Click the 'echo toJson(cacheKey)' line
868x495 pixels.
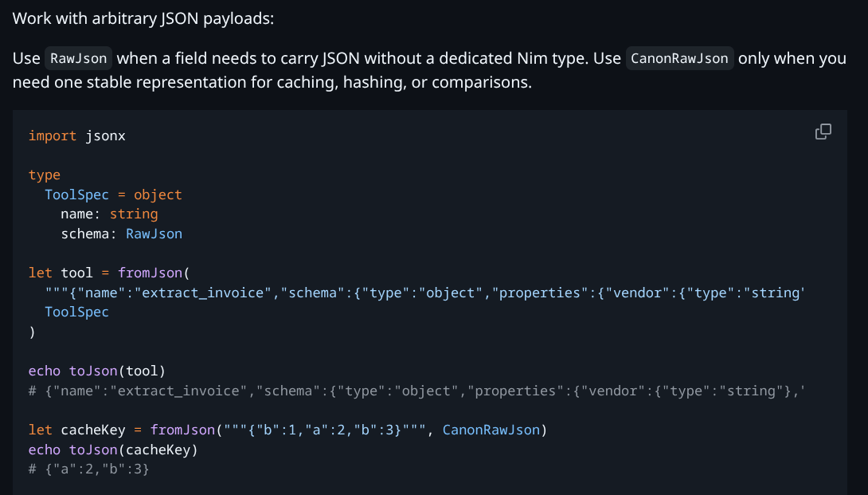112,450
